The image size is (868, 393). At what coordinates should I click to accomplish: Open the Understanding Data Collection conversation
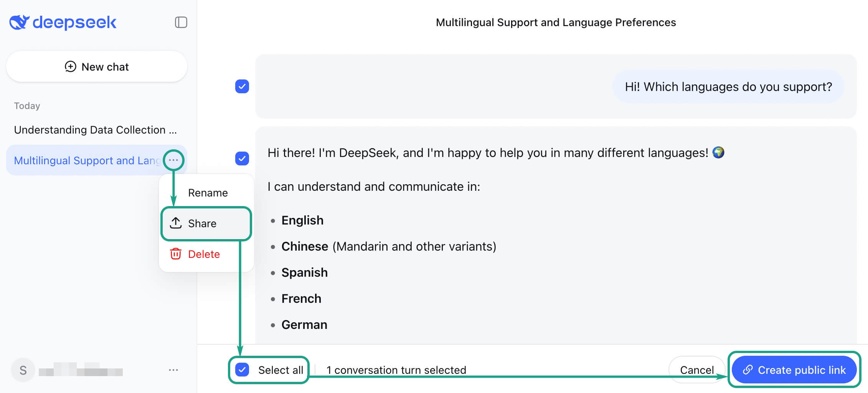pos(96,130)
